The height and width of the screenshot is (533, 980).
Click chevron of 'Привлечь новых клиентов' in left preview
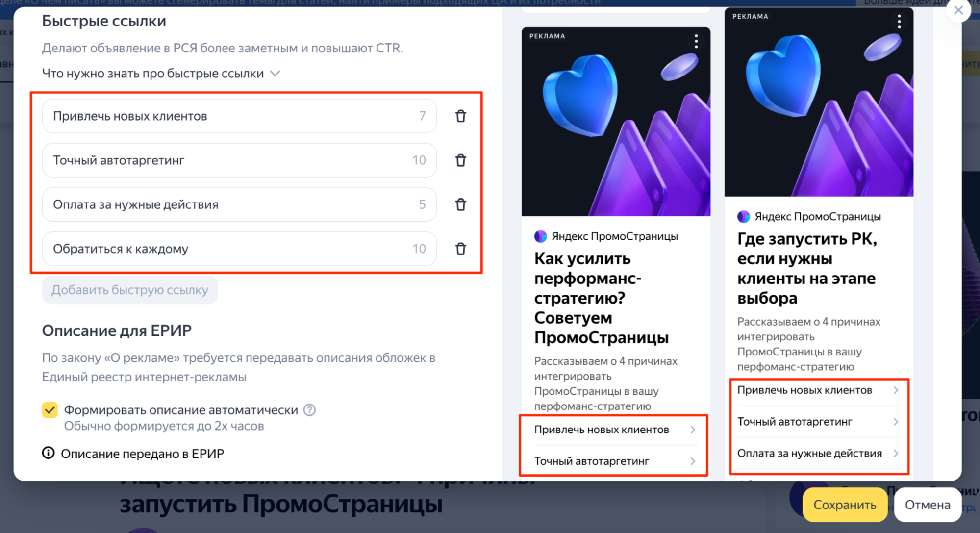[693, 430]
